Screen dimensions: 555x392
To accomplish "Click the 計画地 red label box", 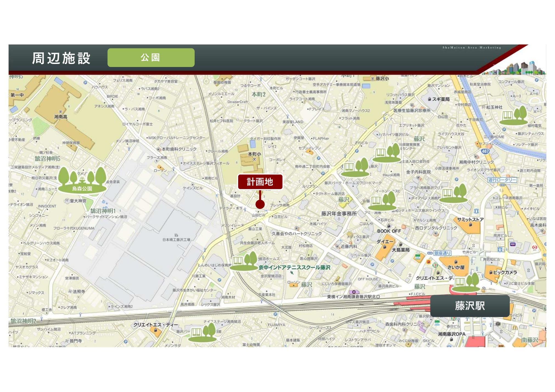I will [x=260, y=182].
